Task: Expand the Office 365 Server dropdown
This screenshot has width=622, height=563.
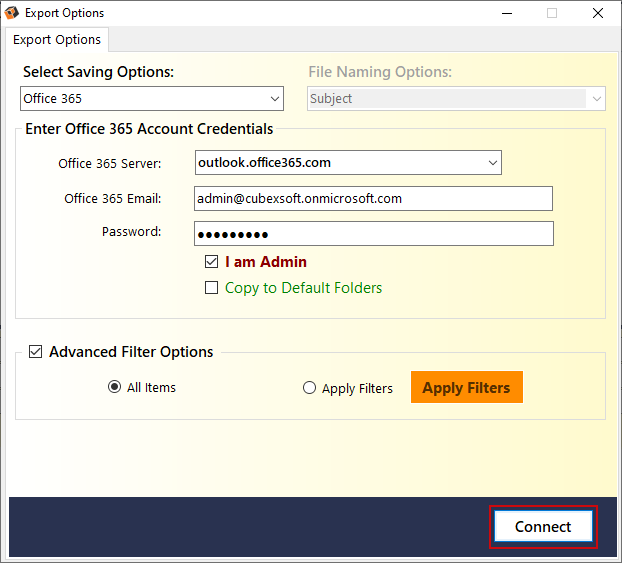Action: coord(348,162)
